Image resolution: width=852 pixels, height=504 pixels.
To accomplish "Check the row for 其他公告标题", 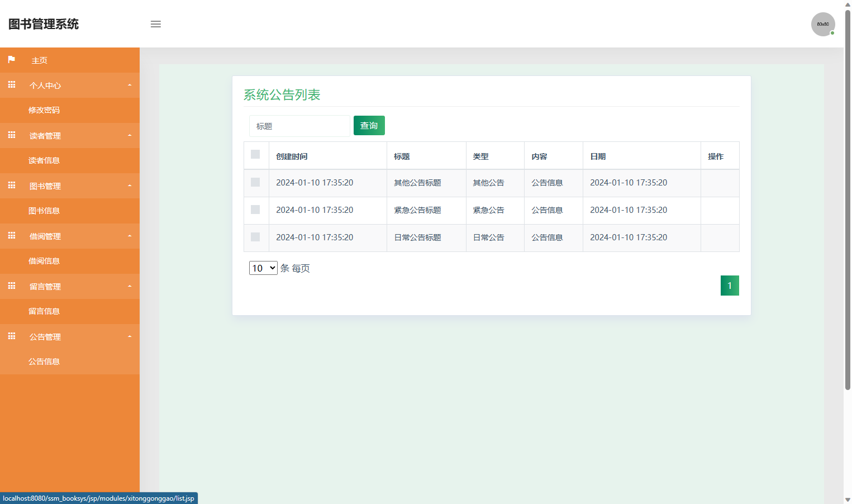I will click(256, 182).
